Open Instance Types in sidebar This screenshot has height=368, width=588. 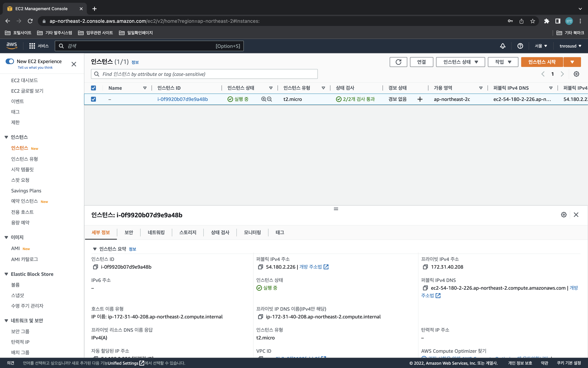(24, 159)
